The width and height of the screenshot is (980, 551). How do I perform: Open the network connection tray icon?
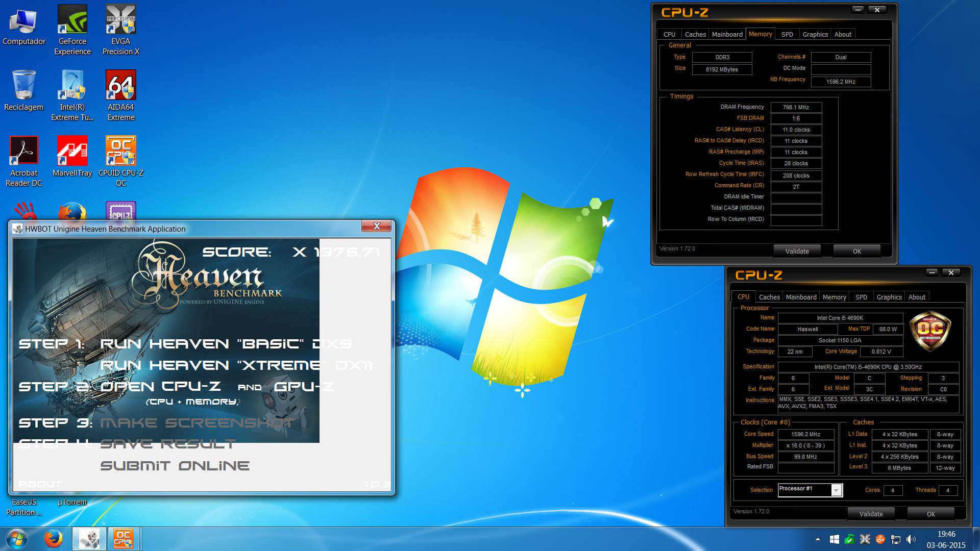click(895, 539)
